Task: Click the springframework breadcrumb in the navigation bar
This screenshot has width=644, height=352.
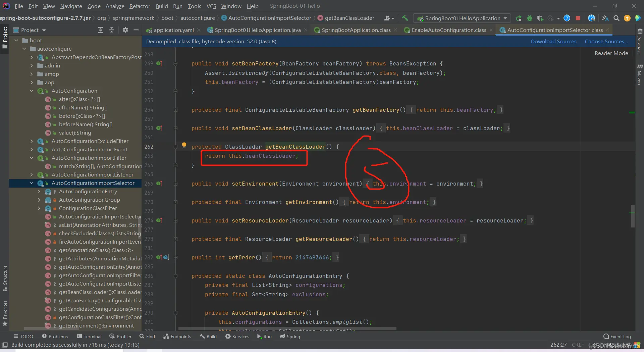Action: point(133,18)
